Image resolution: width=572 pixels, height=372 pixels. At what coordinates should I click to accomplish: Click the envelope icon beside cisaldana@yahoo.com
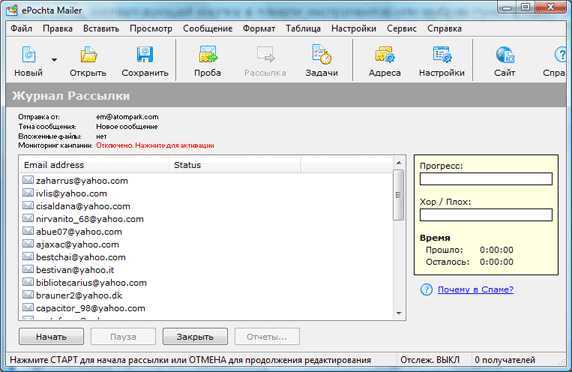click(x=28, y=206)
